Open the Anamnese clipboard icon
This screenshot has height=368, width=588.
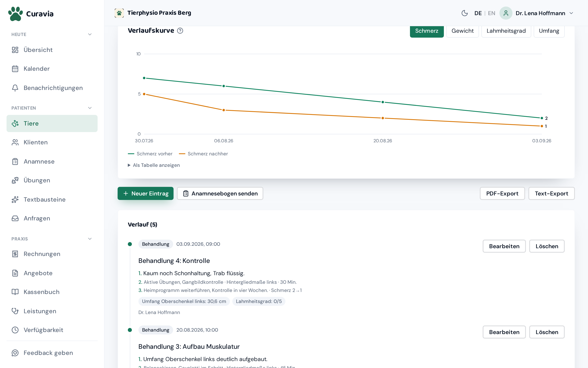(x=15, y=162)
